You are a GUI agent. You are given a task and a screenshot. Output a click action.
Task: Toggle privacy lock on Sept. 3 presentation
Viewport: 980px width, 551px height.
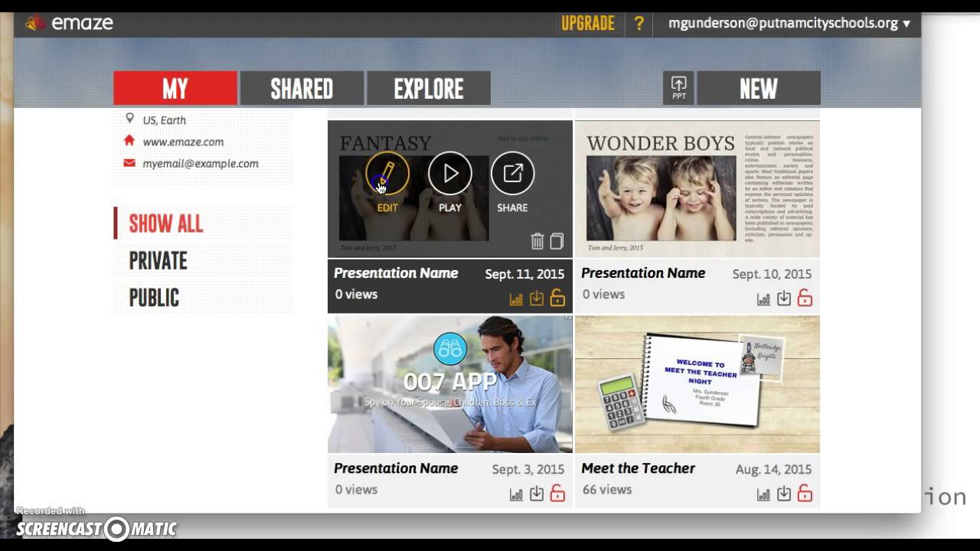[557, 494]
